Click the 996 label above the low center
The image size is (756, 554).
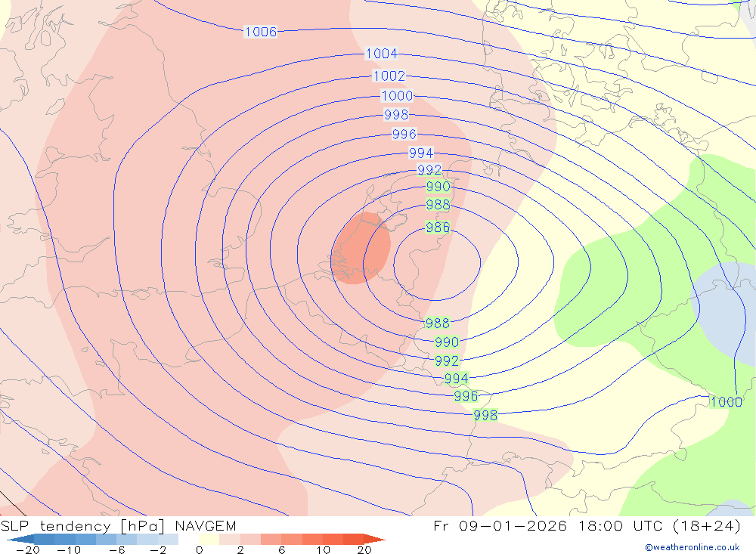tap(404, 134)
